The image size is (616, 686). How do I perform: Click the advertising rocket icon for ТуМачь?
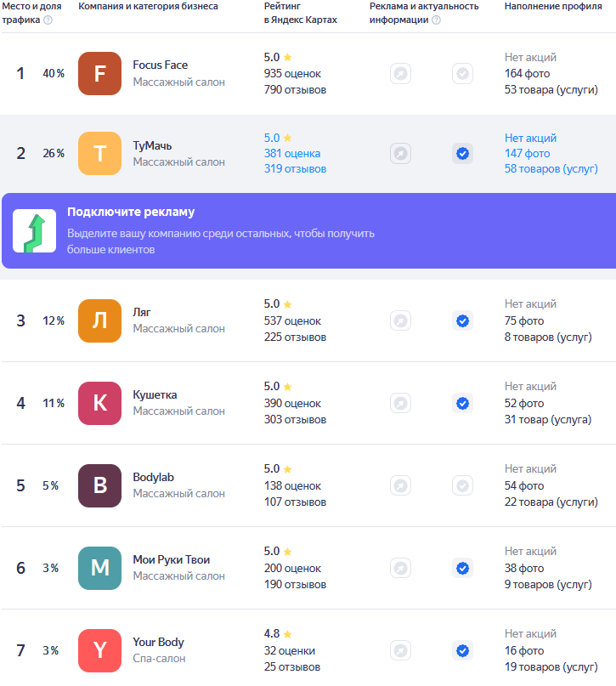coord(400,154)
